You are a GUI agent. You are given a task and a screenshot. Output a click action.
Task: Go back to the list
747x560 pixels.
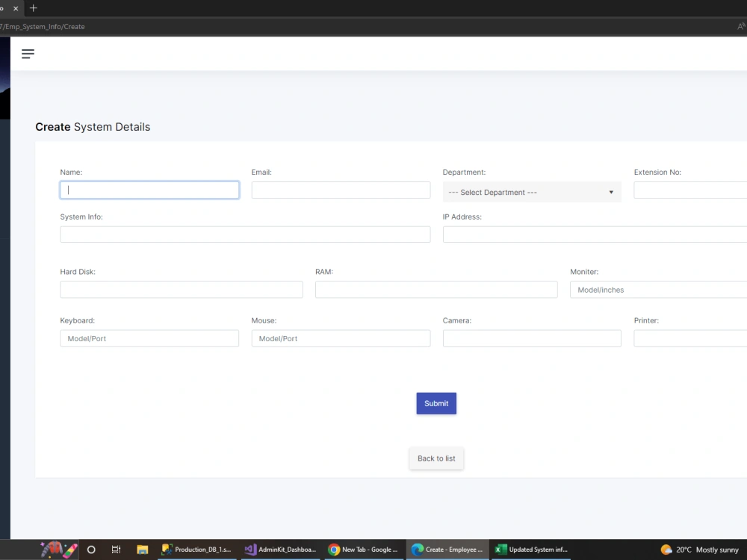(x=436, y=458)
